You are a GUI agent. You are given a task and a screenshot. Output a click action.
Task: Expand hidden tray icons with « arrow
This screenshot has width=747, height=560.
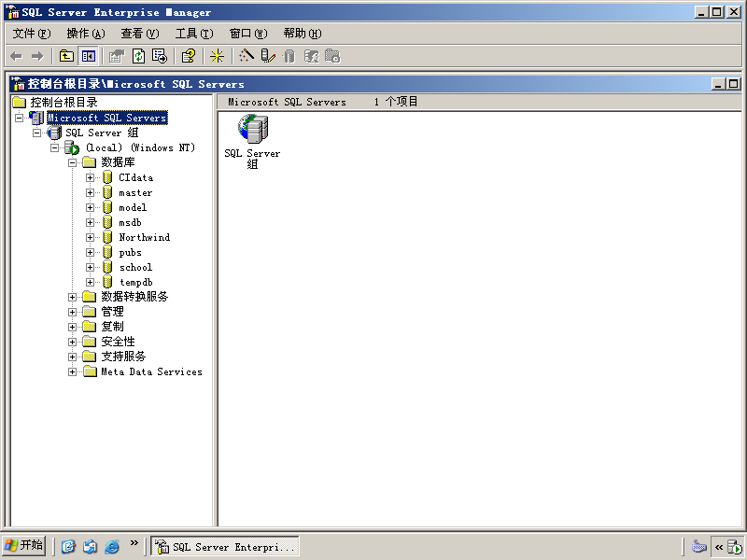[719, 547]
